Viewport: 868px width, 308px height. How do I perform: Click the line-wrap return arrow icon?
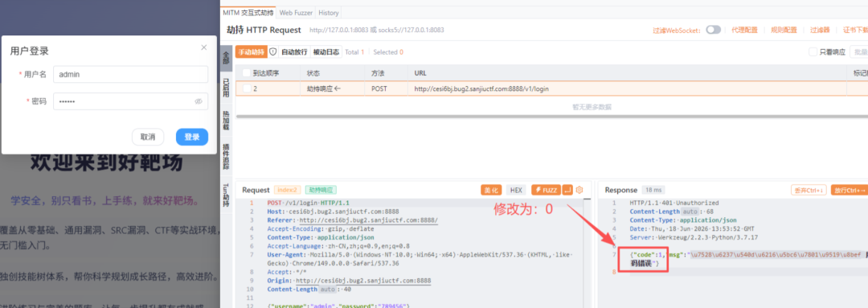[x=568, y=190]
